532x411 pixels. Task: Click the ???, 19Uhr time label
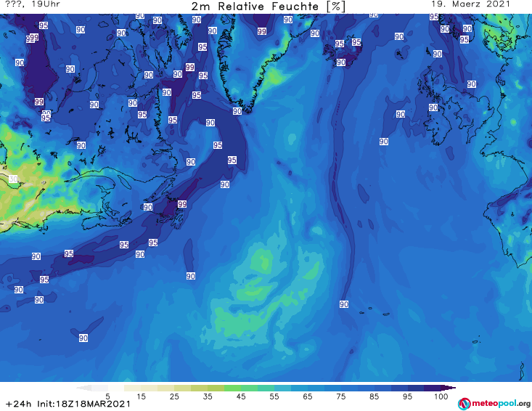pyautogui.click(x=33, y=4)
